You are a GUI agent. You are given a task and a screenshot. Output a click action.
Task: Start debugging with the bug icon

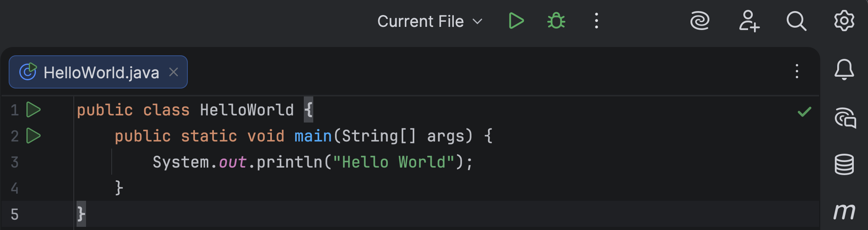pyautogui.click(x=556, y=21)
